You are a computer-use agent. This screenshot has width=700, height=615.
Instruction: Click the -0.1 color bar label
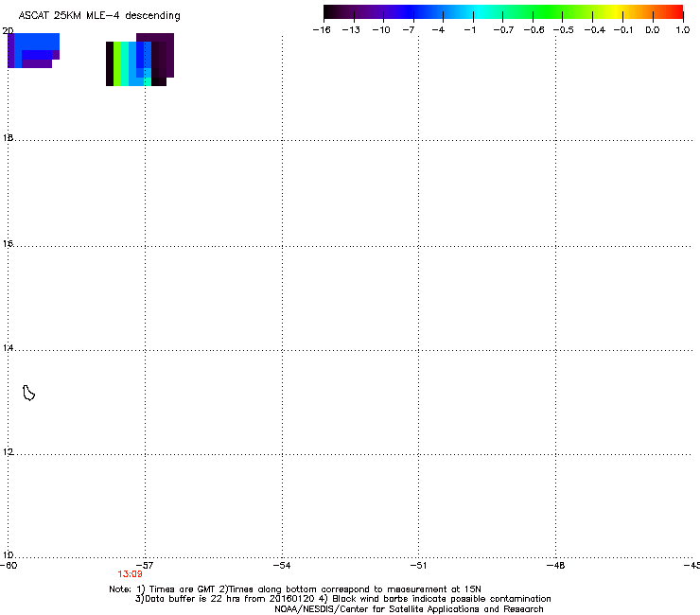coord(623,30)
